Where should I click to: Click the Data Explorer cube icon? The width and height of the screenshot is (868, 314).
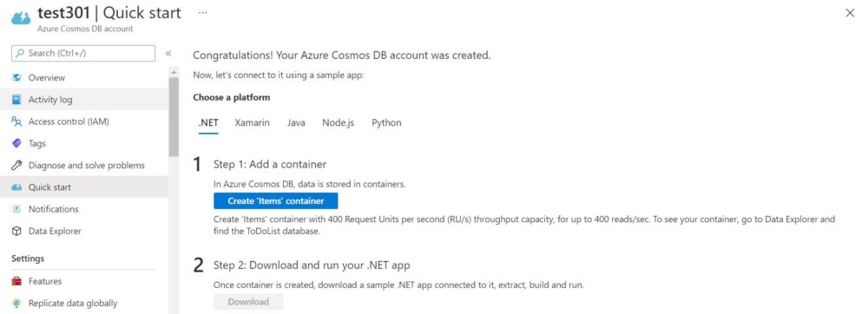pos(16,231)
